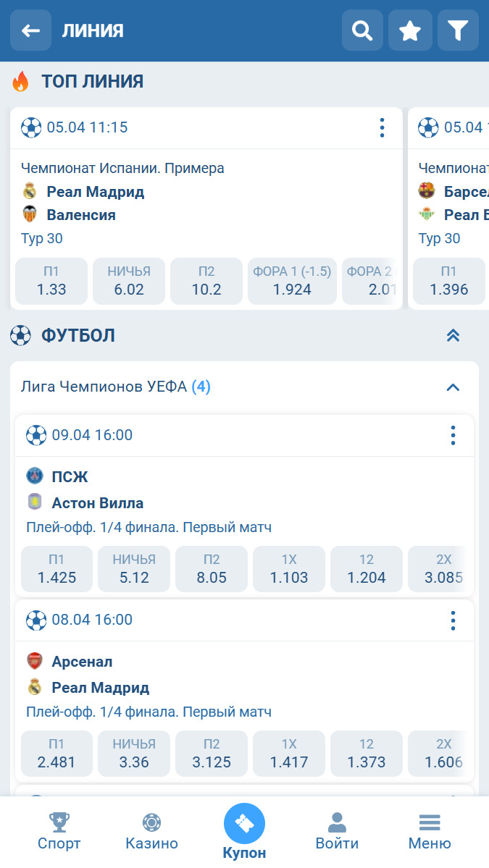Open the Меню hamburger tab
Screen dimensions: 489x868
click(430, 832)
